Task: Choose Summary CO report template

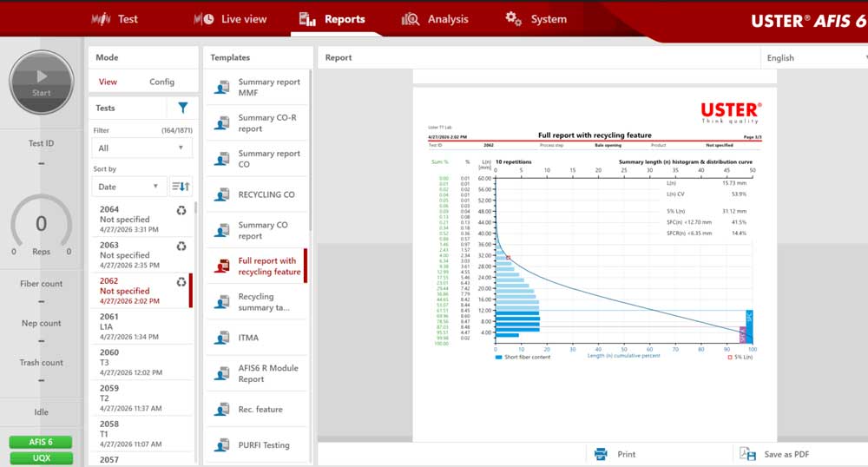Action: pos(257,230)
